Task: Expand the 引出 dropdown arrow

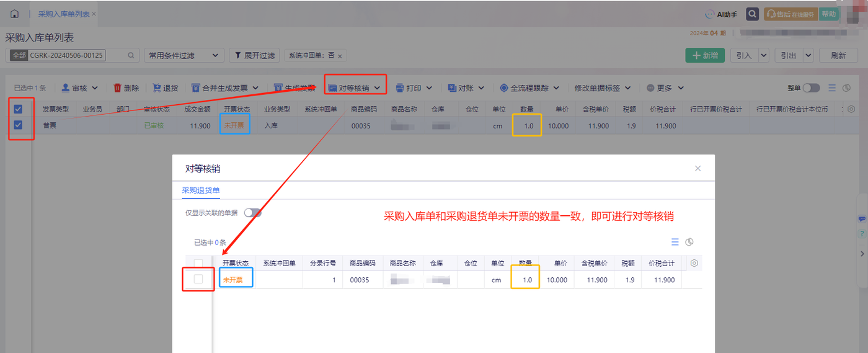Action: pyautogui.click(x=808, y=55)
